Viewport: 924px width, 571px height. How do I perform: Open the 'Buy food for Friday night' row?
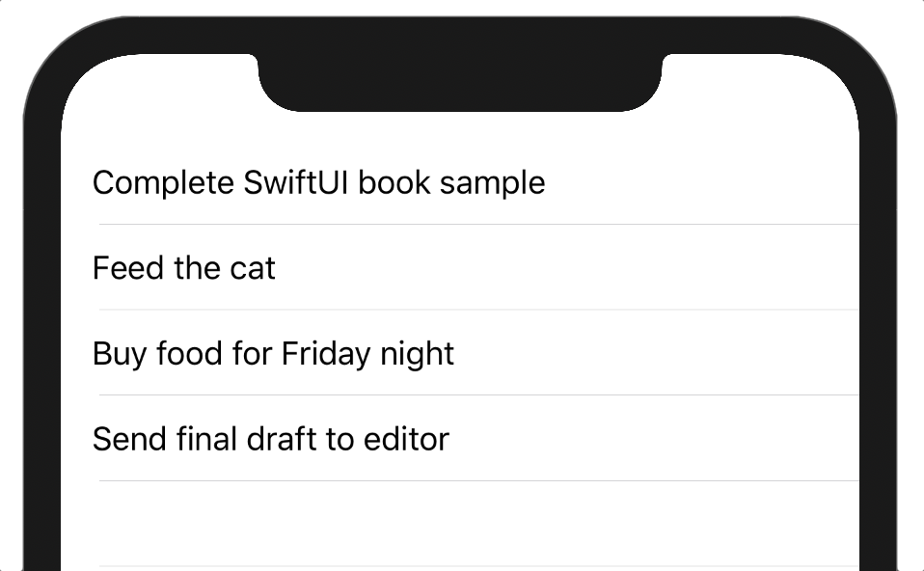273,354
